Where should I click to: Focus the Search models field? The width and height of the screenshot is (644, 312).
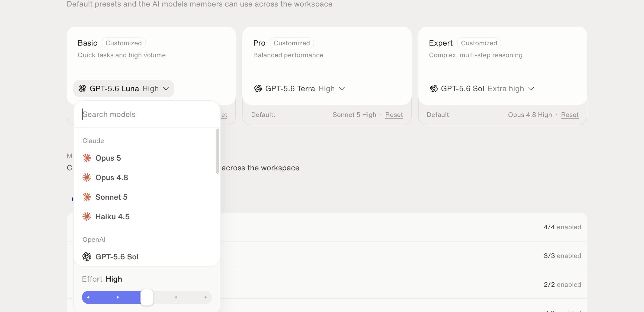[x=147, y=114]
